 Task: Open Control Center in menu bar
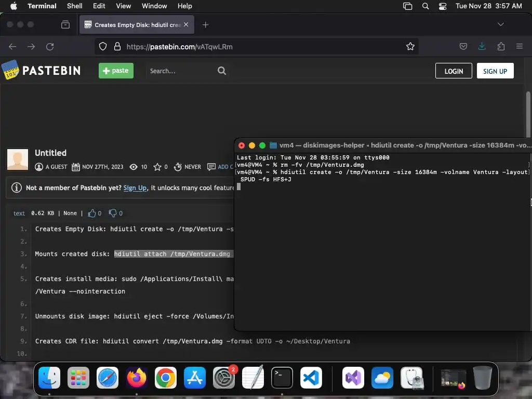coord(443,6)
